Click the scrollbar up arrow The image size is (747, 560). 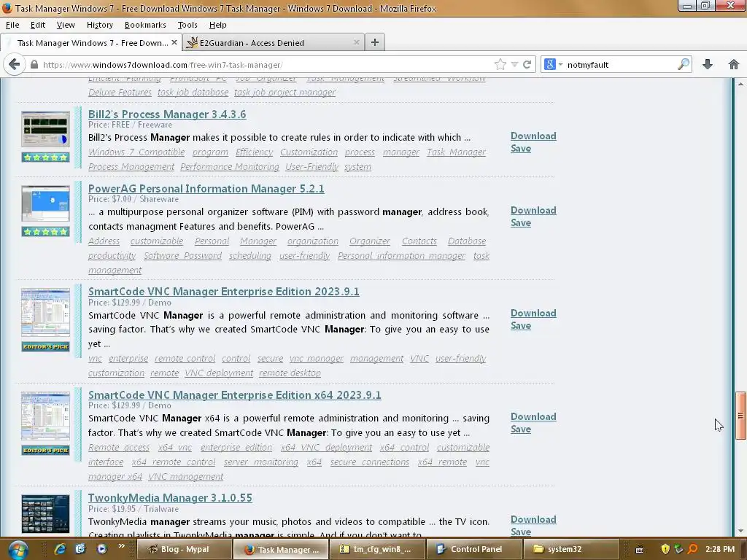740,84
